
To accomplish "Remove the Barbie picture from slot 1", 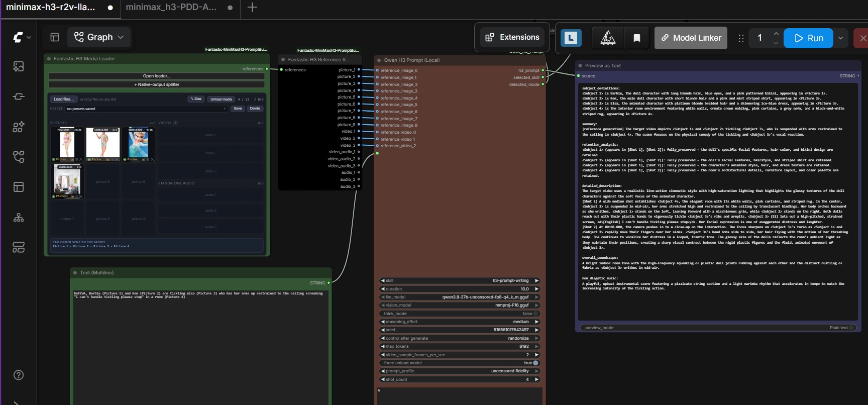I will [x=81, y=159].
